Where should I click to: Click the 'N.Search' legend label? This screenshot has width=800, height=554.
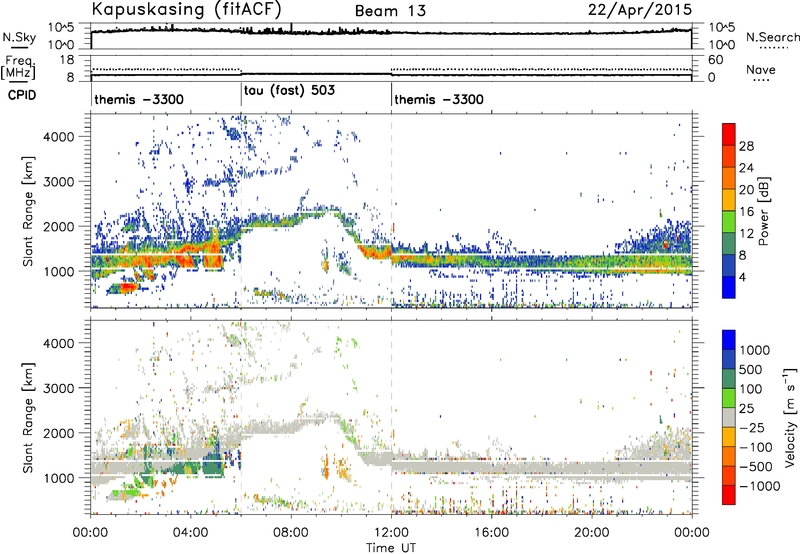[x=772, y=37]
